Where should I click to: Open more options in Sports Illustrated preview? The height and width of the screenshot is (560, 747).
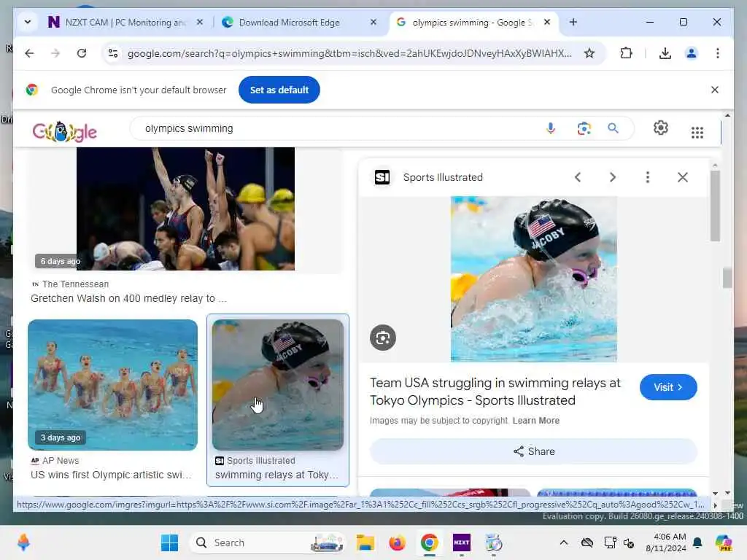648,178
